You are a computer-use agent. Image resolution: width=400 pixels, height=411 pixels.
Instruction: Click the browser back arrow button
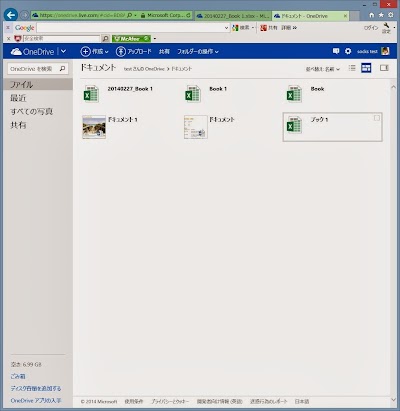(x=11, y=15)
